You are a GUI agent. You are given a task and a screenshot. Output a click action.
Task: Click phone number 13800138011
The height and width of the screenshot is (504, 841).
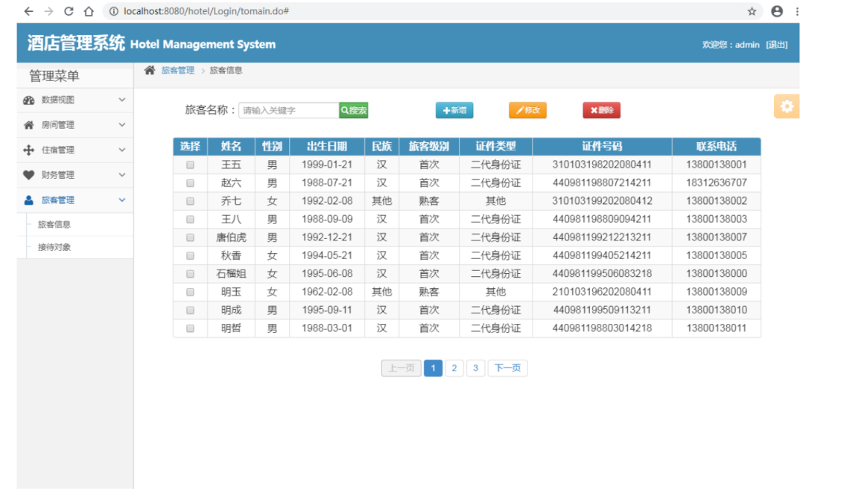point(717,328)
